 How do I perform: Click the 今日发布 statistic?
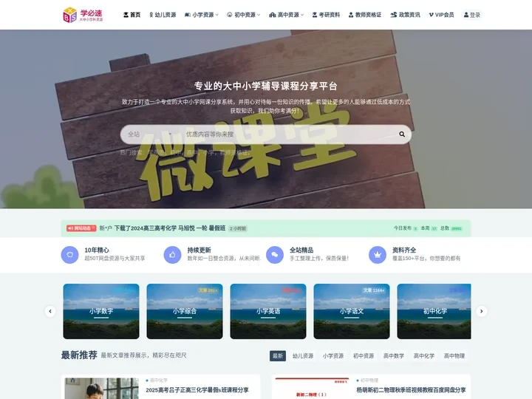coord(406,228)
